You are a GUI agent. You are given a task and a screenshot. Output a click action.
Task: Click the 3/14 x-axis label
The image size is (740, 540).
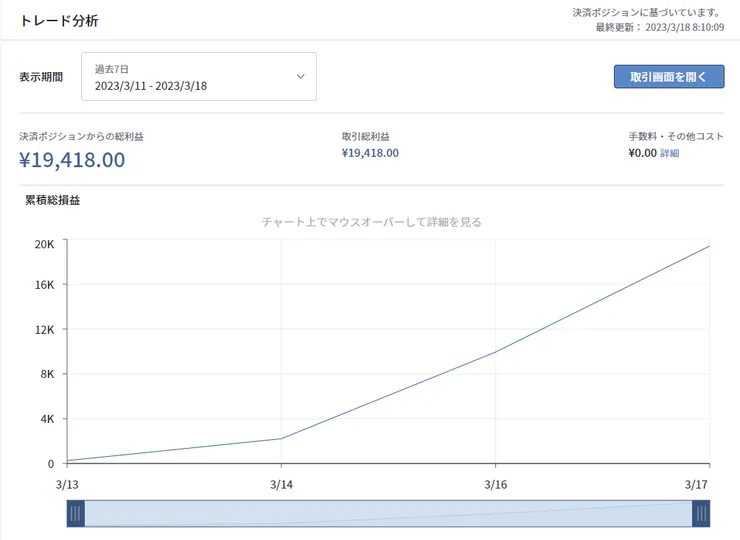pos(281,484)
